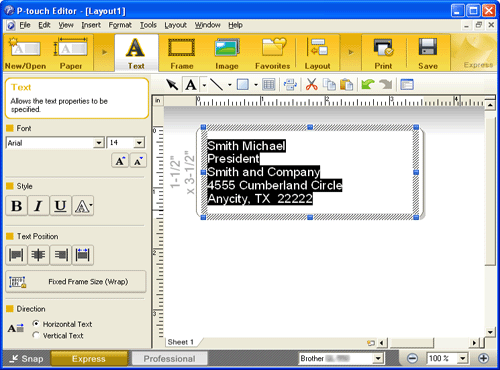Click the Save button
The width and height of the screenshot is (500, 370).
[428, 53]
